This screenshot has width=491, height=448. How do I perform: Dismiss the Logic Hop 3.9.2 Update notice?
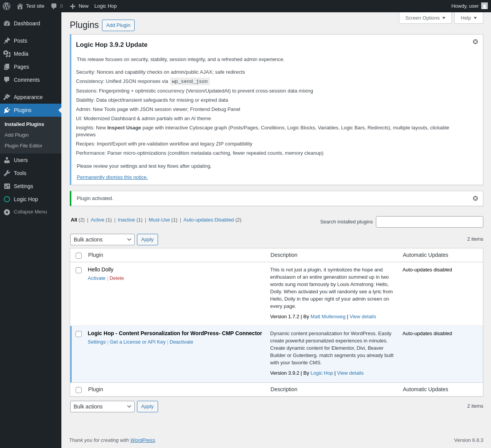point(475,41)
